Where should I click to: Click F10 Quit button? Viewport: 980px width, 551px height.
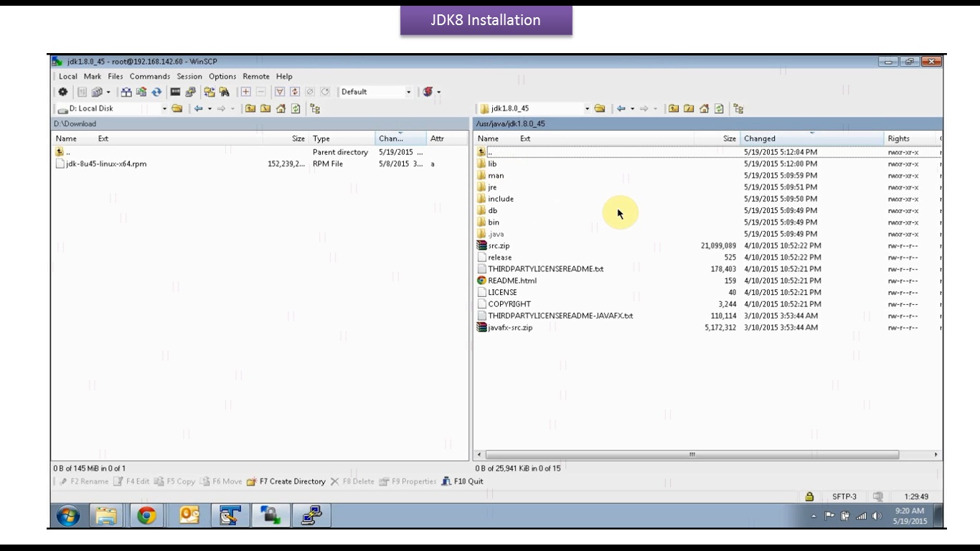462,481
